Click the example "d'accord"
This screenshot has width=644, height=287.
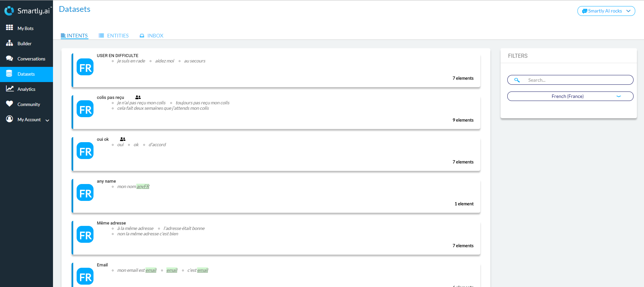click(x=157, y=145)
